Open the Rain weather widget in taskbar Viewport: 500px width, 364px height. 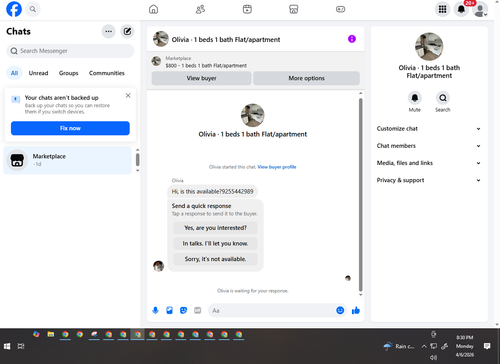(x=399, y=346)
